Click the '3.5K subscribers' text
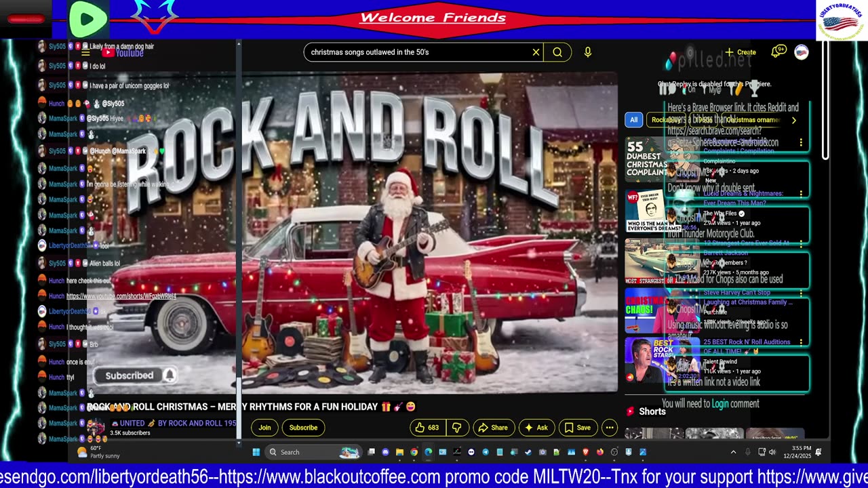 point(130,433)
